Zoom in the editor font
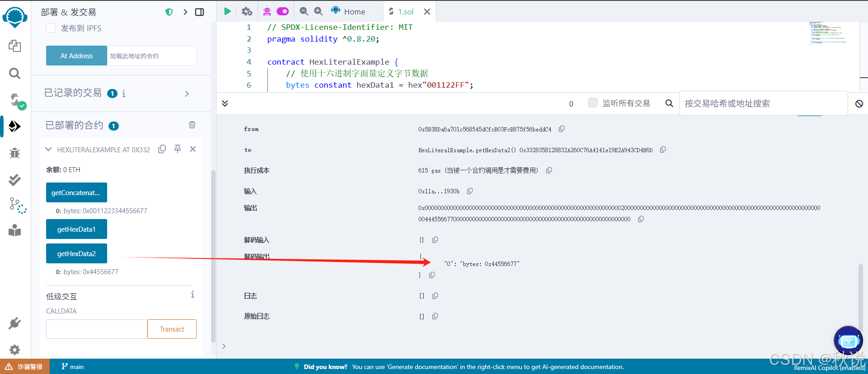The image size is (868, 374). [x=318, y=11]
